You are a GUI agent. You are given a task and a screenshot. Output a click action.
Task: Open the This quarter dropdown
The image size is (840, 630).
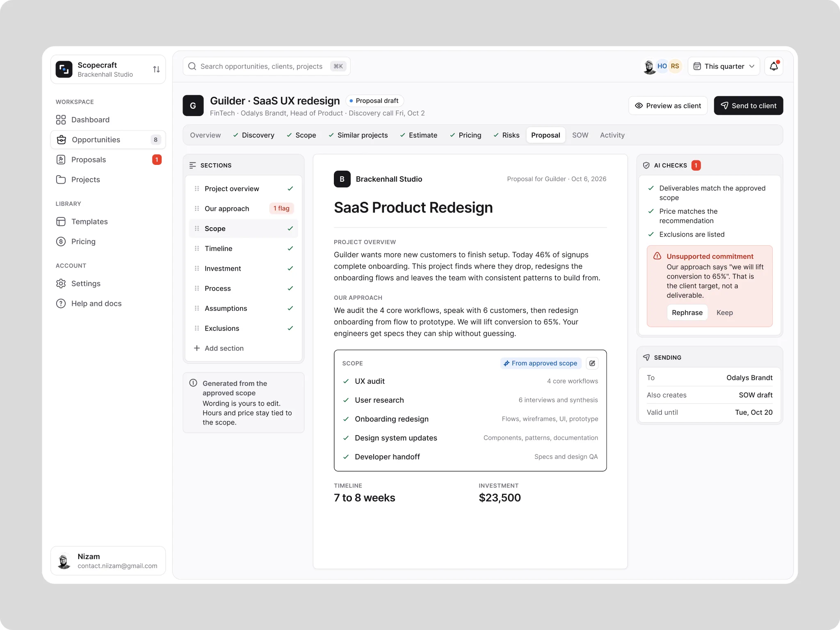pyautogui.click(x=724, y=66)
